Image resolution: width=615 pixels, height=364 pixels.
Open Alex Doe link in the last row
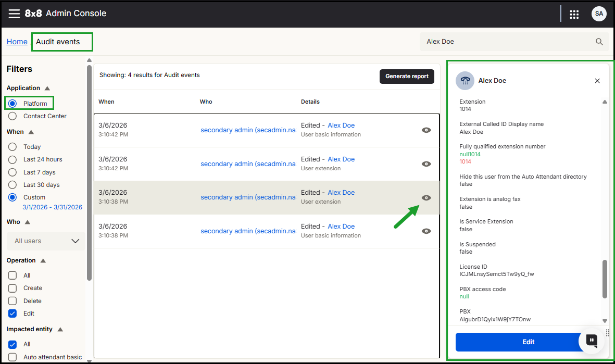click(x=341, y=227)
